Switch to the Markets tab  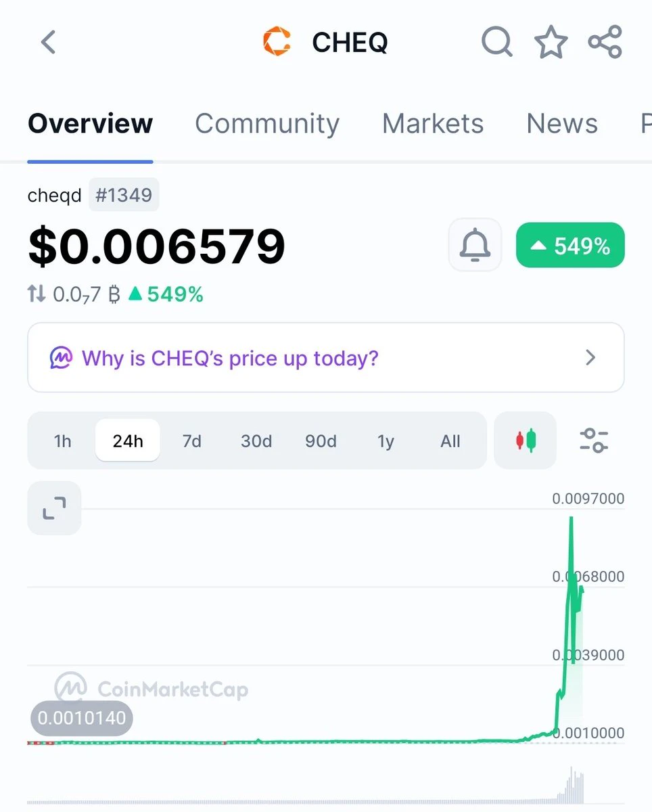click(433, 124)
